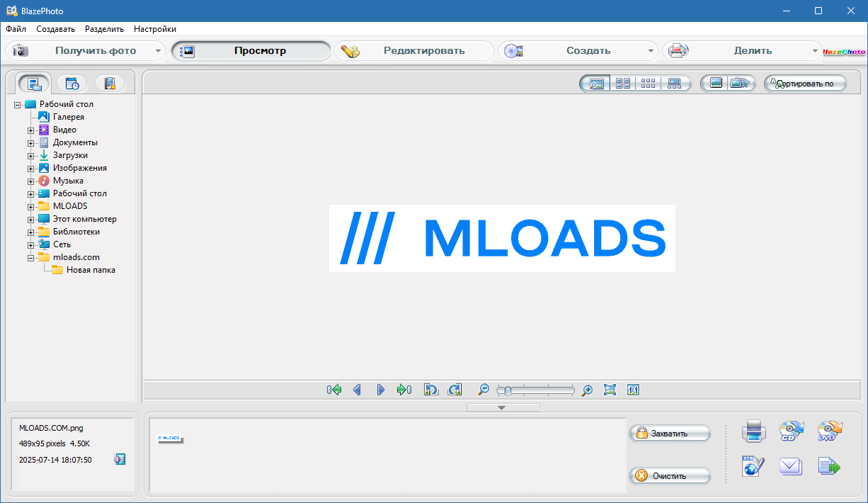Expand the Музыка folder node
The image size is (868, 503).
coord(31,181)
